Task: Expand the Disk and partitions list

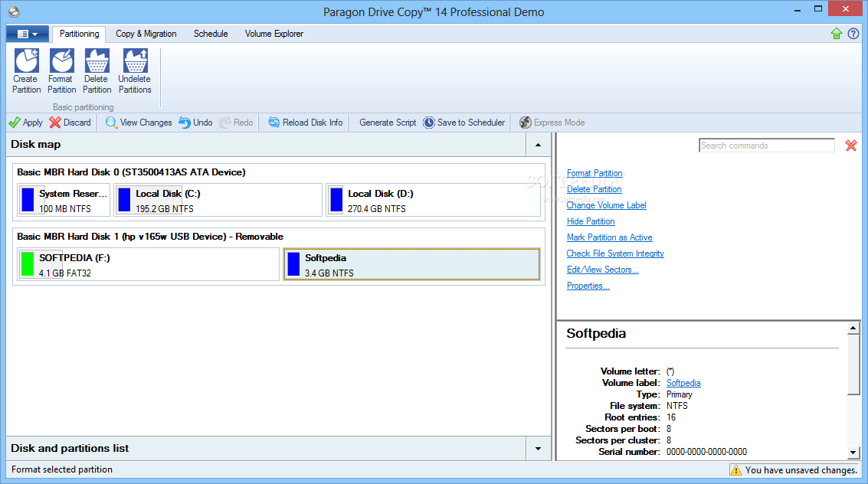Action: 538,449
